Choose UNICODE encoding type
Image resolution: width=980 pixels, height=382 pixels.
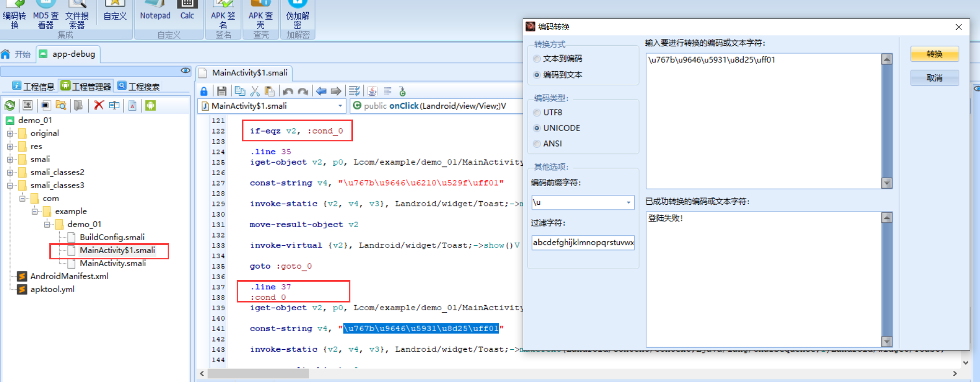click(x=557, y=128)
